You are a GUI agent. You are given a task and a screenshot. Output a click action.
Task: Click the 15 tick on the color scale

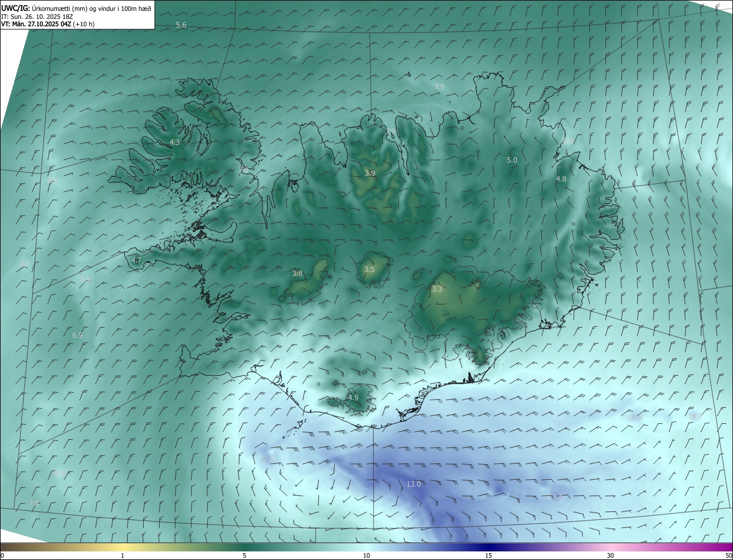coord(488,555)
